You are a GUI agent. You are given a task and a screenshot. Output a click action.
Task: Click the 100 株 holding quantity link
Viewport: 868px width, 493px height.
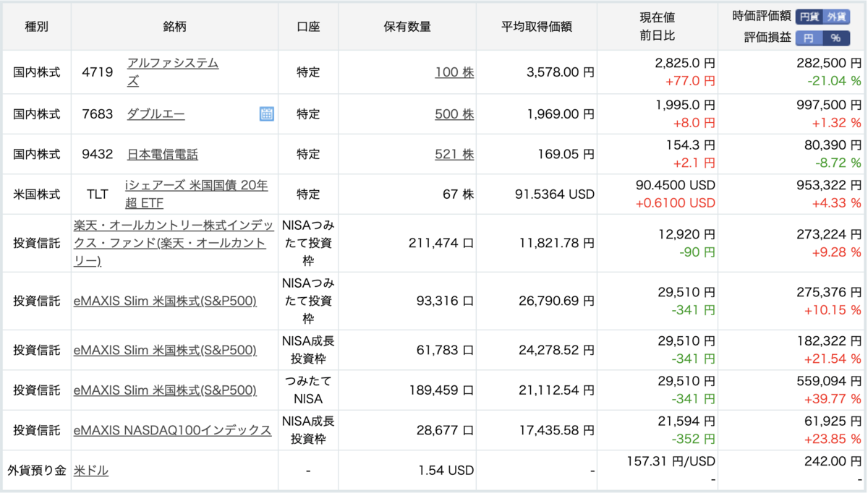454,72
